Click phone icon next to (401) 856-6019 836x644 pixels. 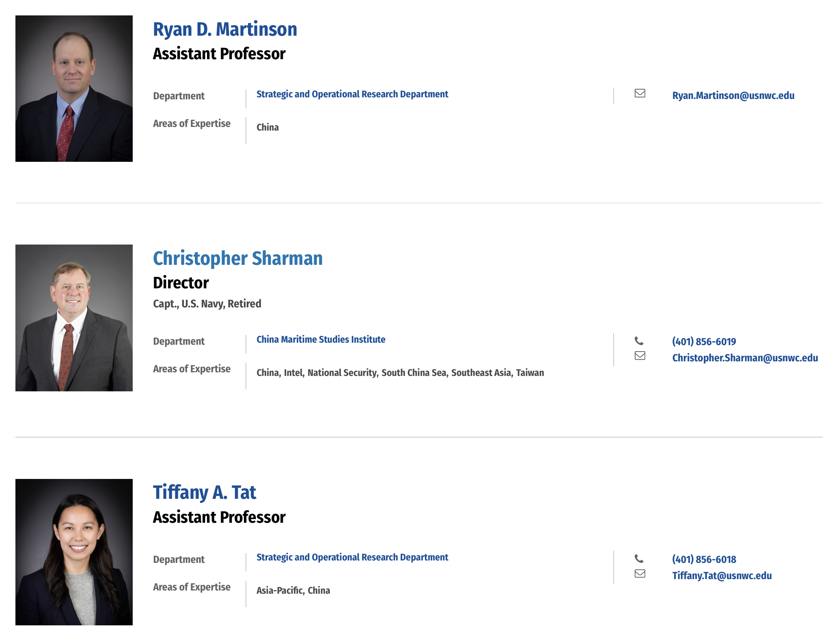coord(639,341)
